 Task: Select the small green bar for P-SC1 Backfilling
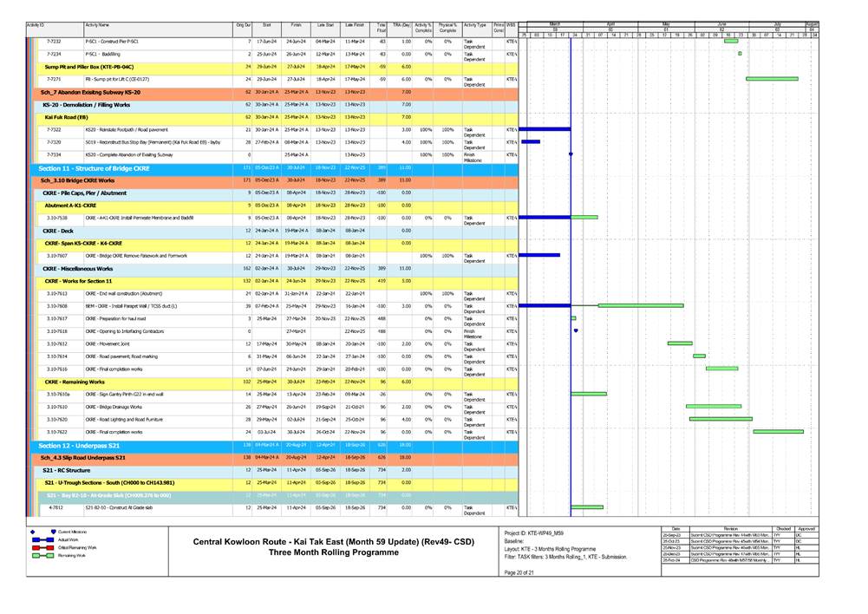point(740,54)
